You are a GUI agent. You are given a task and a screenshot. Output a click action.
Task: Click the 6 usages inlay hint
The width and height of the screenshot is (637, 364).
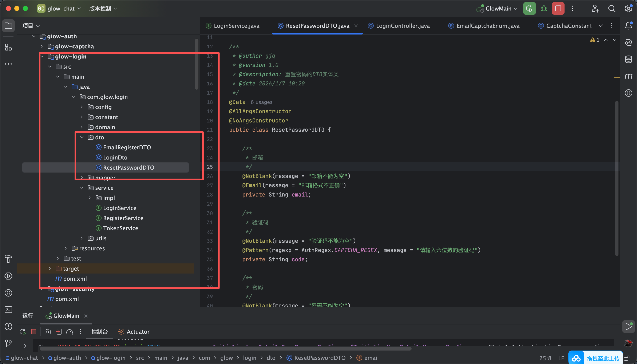(x=261, y=102)
